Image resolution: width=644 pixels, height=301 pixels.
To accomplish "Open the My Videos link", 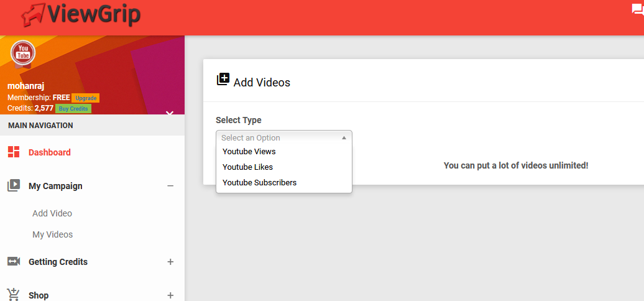I will (53, 234).
